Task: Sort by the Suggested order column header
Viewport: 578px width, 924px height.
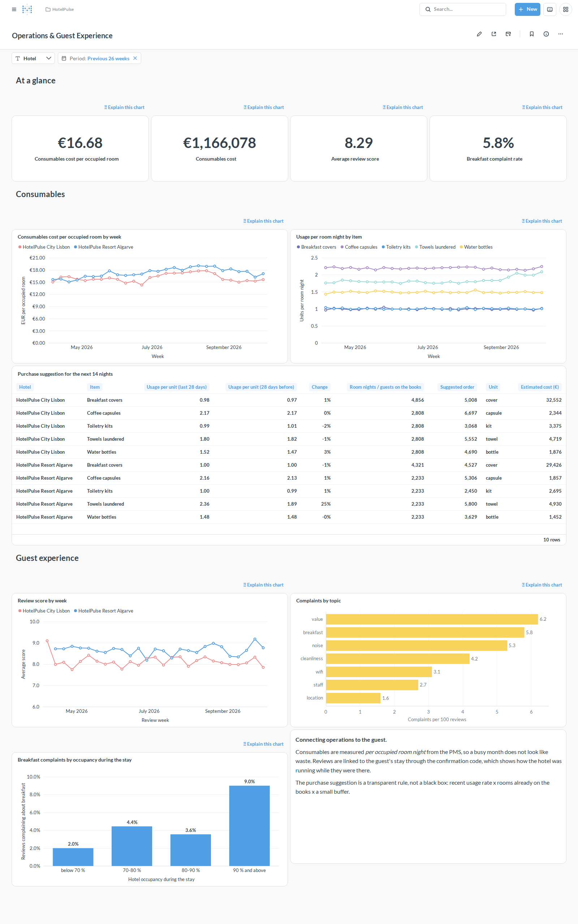Action: (457, 387)
